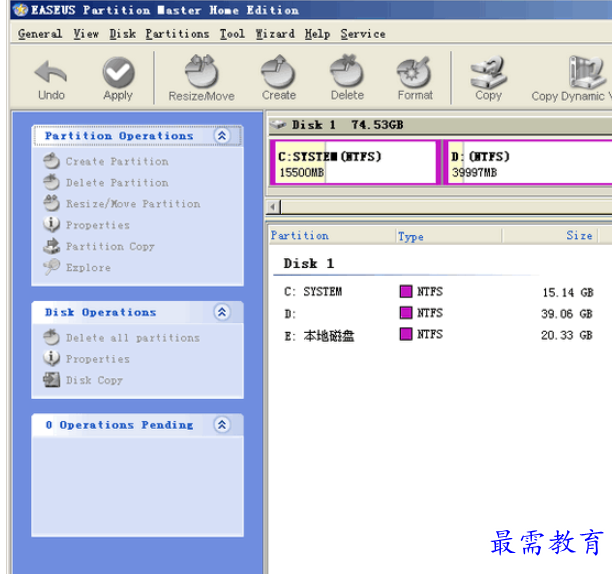Click the Copy toolbar icon

488,72
